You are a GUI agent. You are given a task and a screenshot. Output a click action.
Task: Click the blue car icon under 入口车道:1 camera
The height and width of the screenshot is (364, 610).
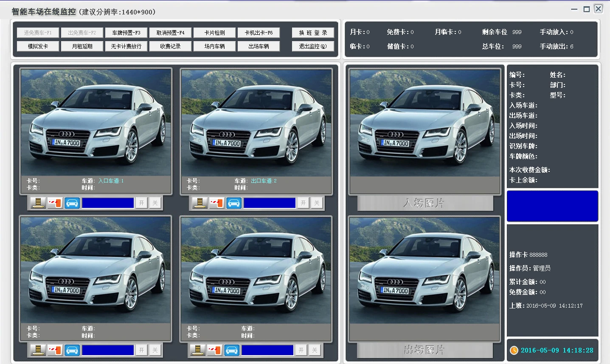pos(72,203)
